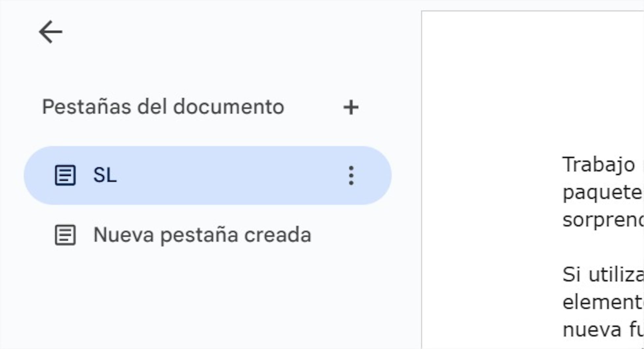Click the SL tab document icon
This screenshot has height=349, width=644.
click(x=66, y=176)
